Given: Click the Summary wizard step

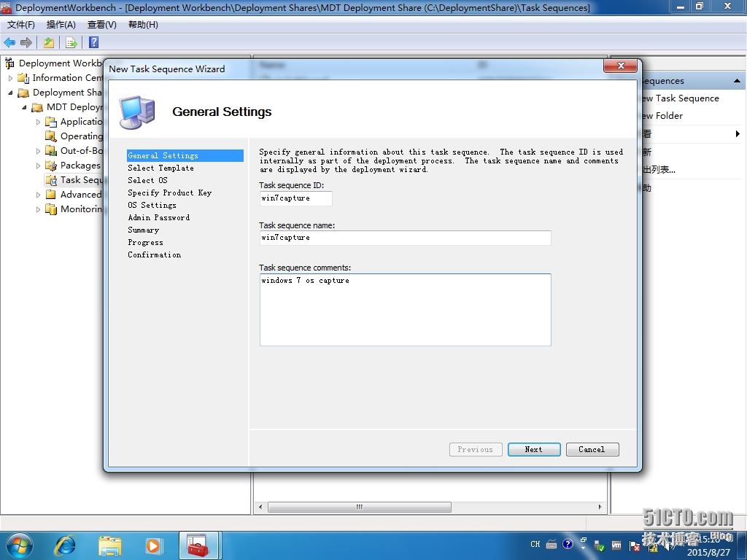Looking at the screenshot, I should (144, 230).
